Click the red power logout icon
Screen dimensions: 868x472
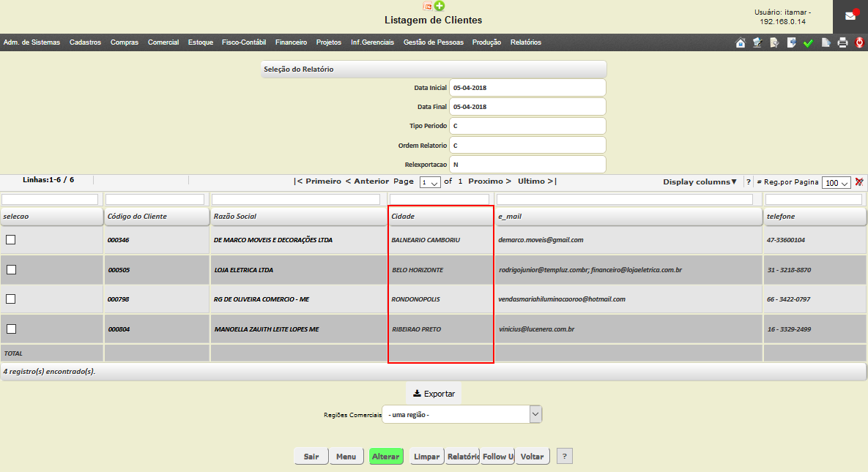point(860,42)
